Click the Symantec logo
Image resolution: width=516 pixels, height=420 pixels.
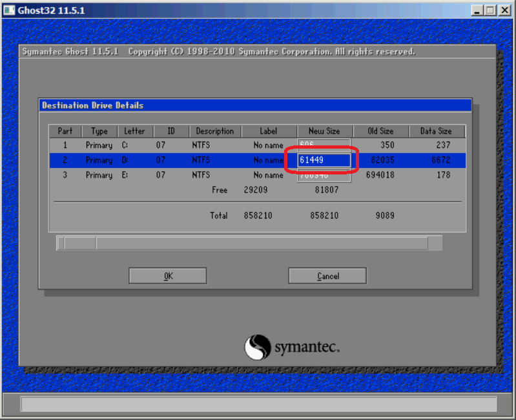292,347
